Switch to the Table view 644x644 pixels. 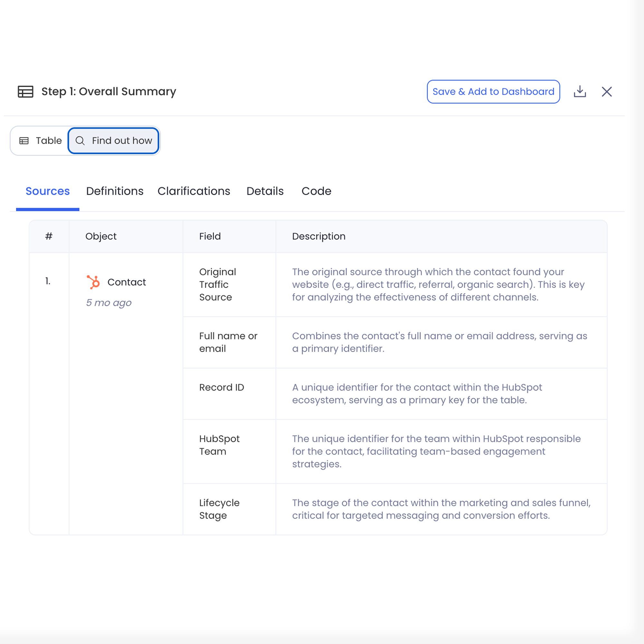click(x=41, y=141)
